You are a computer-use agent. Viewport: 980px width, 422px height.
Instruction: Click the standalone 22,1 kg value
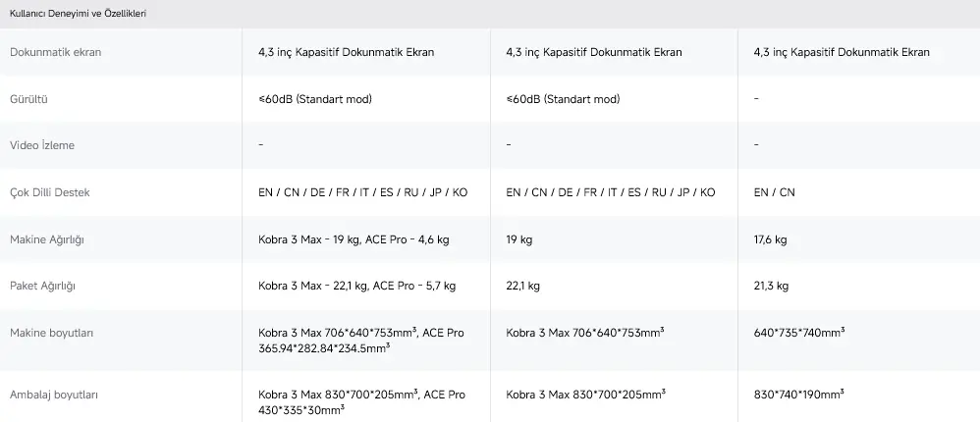(x=522, y=286)
